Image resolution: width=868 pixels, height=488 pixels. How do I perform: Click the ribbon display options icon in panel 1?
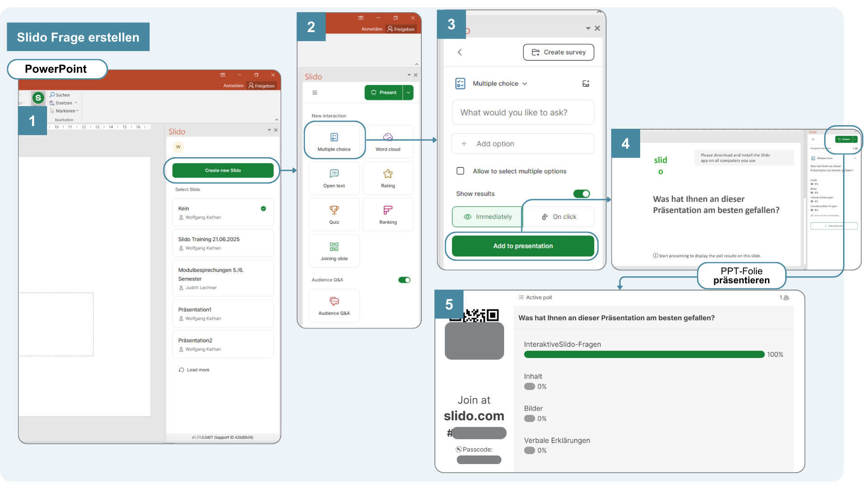222,75
